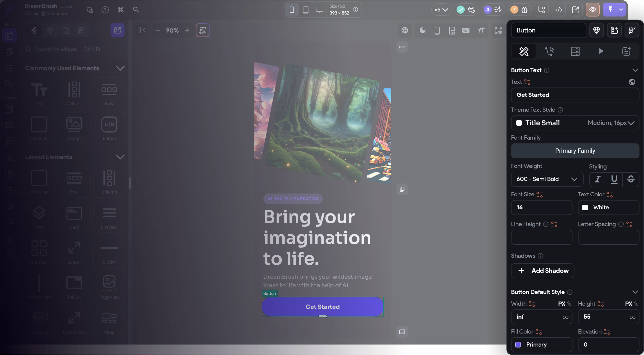644x355 pixels.
Task: Open the run mode dropdown arrow
Action: pos(621,10)
